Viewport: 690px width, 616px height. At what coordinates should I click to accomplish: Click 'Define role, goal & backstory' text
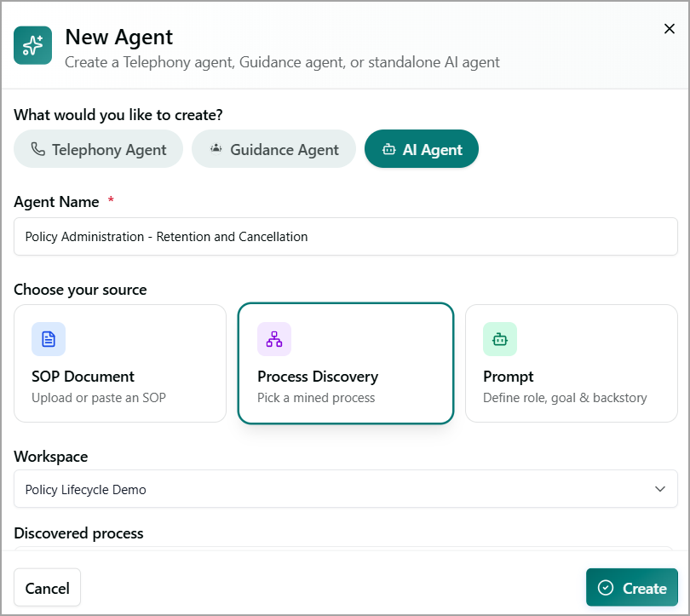565,398
